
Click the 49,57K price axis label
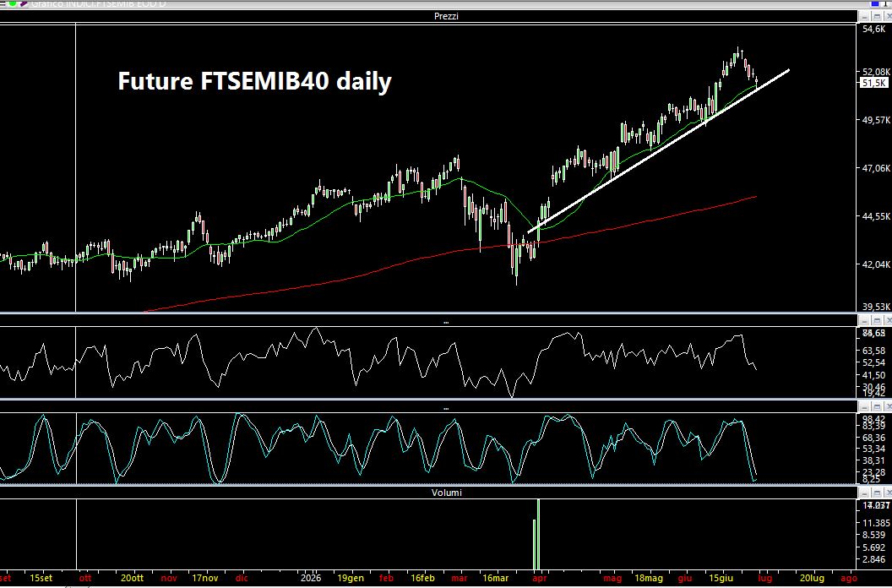876,120
